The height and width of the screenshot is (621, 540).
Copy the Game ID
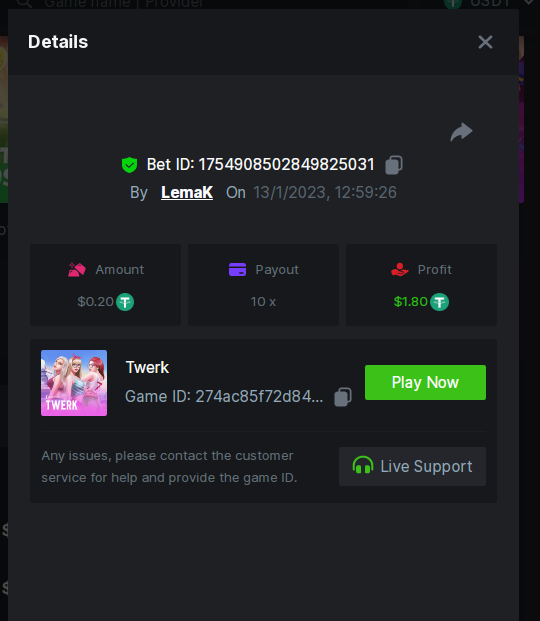[x=343, y=396]
